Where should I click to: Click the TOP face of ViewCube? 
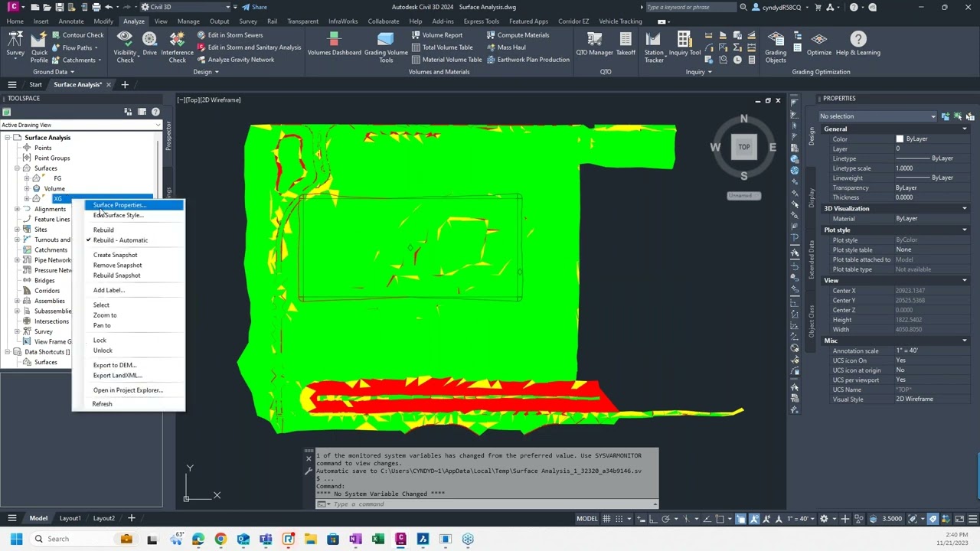coord(743,147)
